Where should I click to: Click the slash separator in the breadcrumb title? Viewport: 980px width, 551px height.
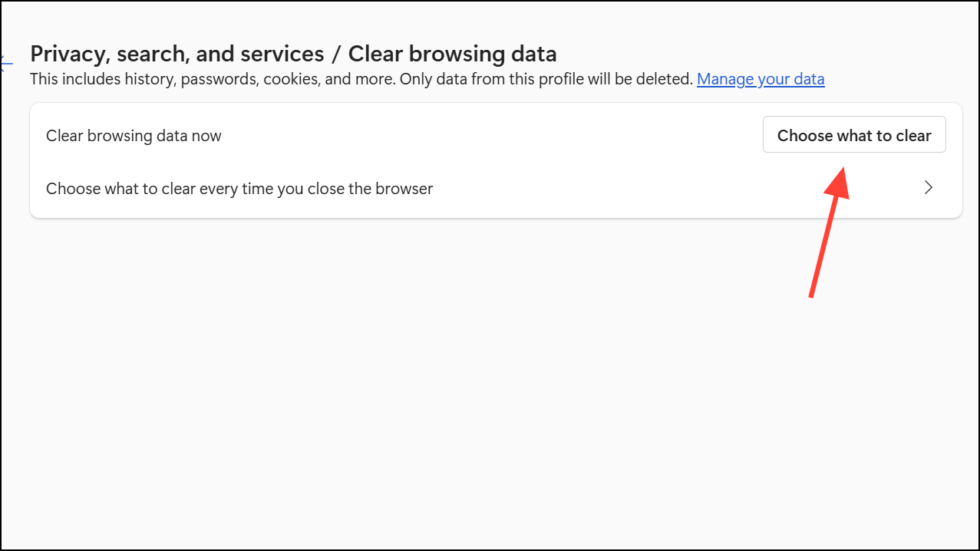tap(336, 54)
